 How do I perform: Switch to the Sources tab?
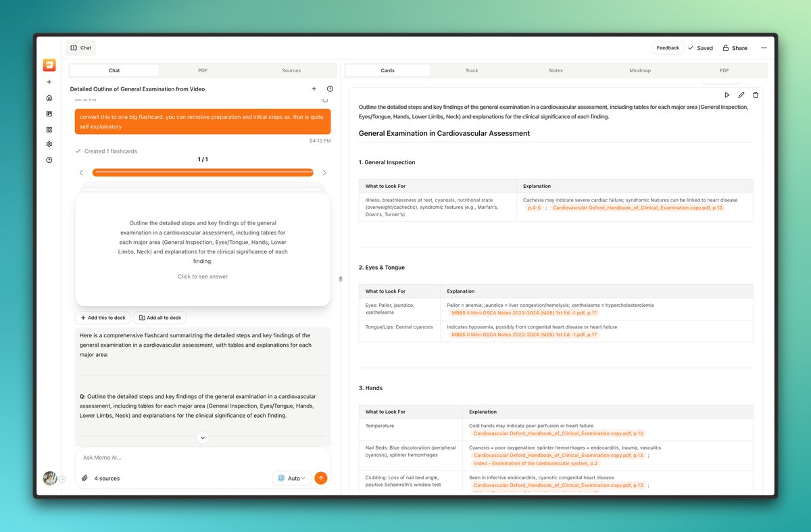click(x=291, y=70)
